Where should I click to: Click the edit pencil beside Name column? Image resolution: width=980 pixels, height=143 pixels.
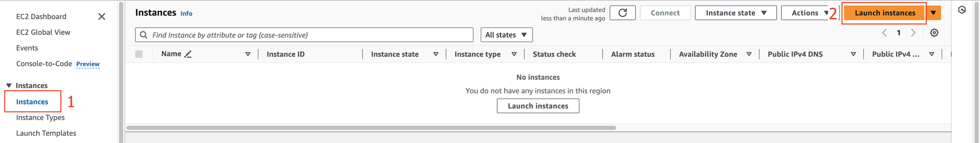tap(188, 54)
